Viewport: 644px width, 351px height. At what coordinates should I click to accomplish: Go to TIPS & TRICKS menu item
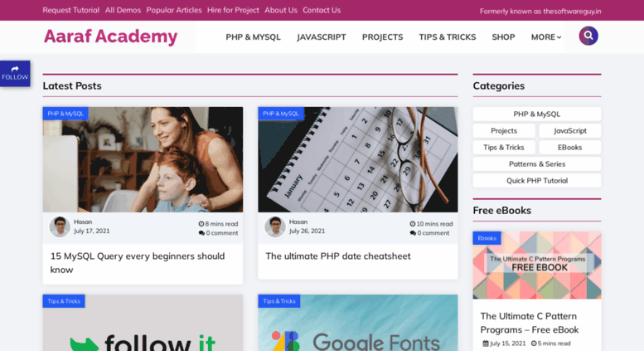pos(448,37)
